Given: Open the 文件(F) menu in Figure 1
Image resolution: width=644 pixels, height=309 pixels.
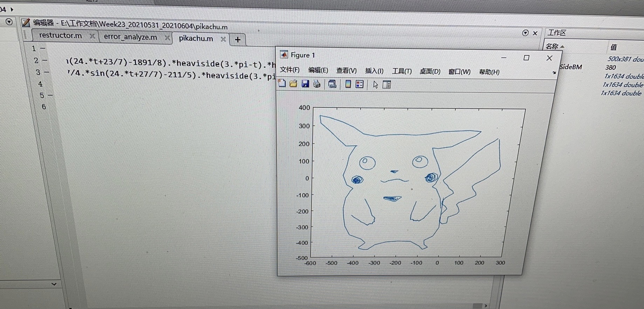Looking at the screenshot, I should tap(289, 70).
